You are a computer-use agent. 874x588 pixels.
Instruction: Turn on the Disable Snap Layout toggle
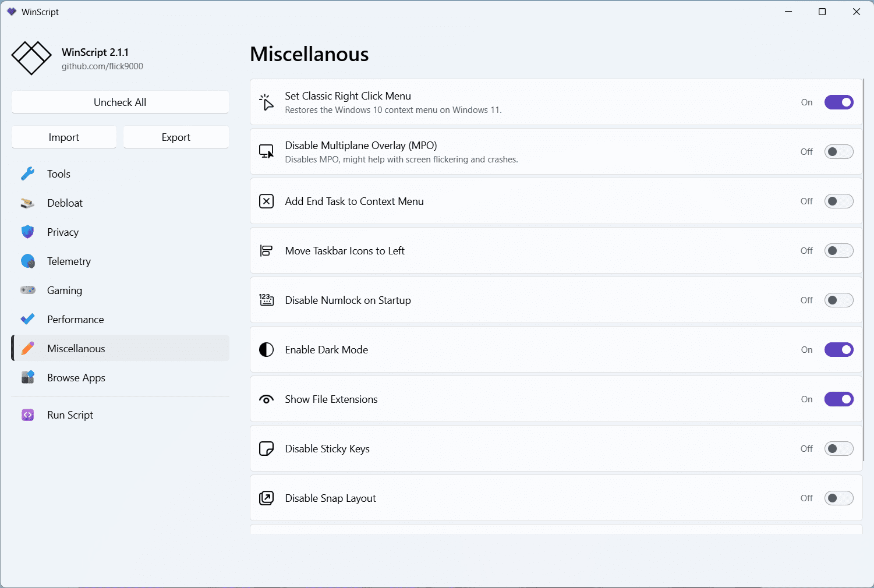tap(838, 498)
